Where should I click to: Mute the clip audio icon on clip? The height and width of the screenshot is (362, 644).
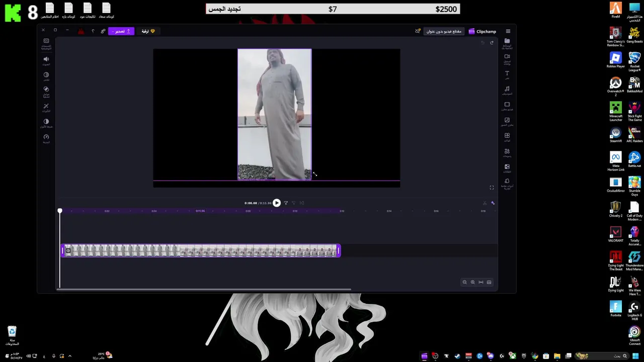coord(68,251)
